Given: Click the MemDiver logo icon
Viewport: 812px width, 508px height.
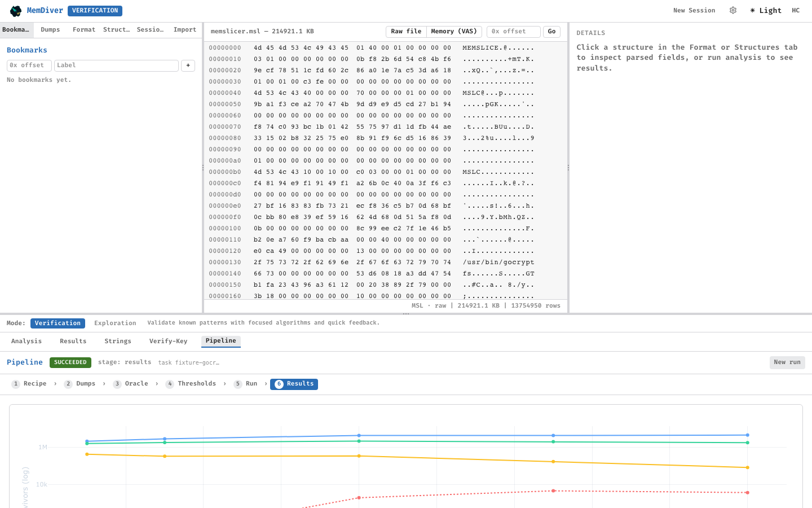Looking at the screenshot, I should pos(16,11).
